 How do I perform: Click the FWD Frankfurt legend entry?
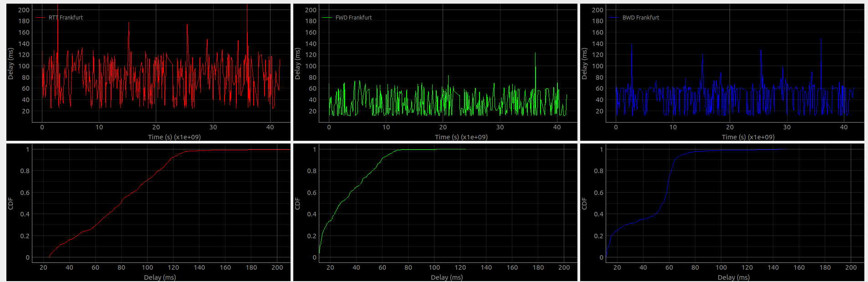[x=347, y=18]
